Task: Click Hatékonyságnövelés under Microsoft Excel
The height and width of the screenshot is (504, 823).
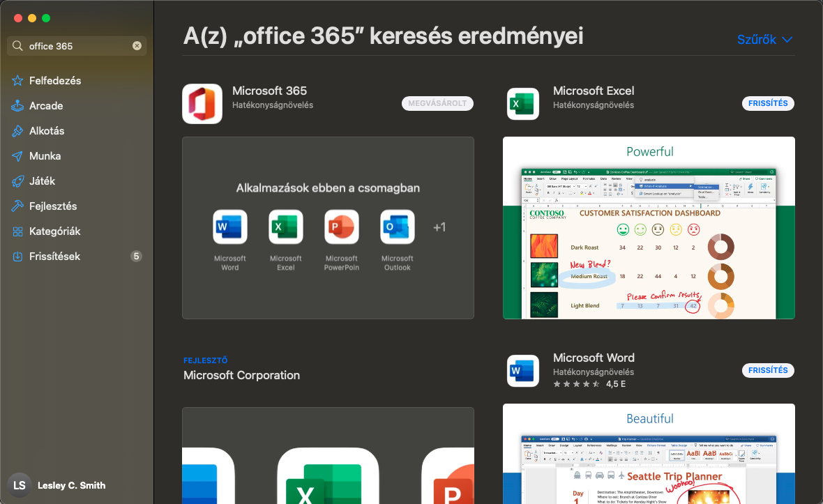Action: coord(593,105)
